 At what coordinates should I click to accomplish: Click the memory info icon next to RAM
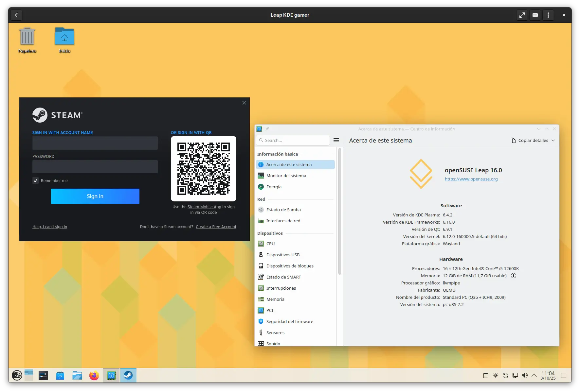click(514, 276)
